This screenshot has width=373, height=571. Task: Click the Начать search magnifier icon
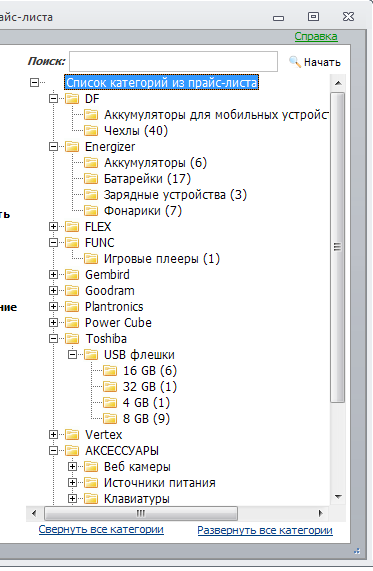pyautogui.click(x=295, y=62)
